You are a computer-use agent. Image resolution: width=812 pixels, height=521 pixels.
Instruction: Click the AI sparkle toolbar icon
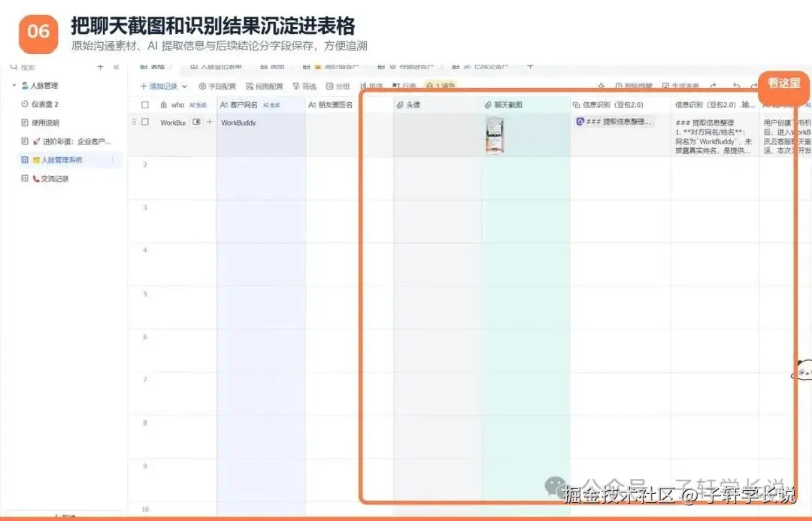coord(601,86)
